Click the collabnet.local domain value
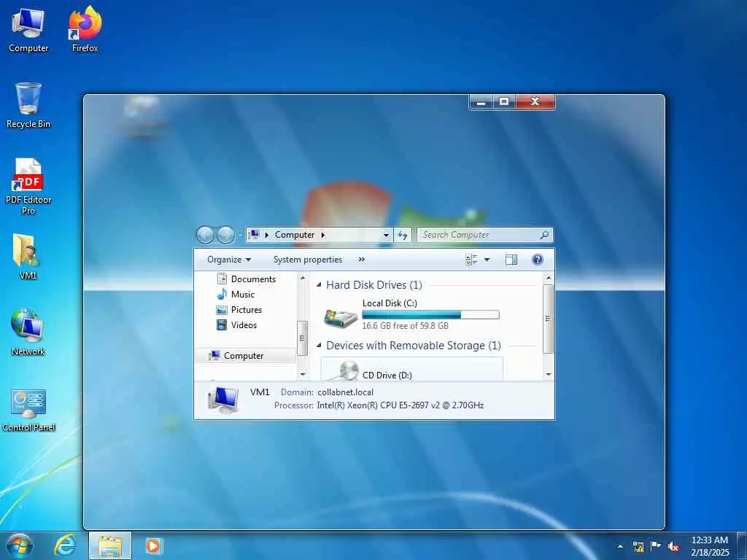Screen dimensions: 747x560 pyautogui.click(x=345, y=392)
